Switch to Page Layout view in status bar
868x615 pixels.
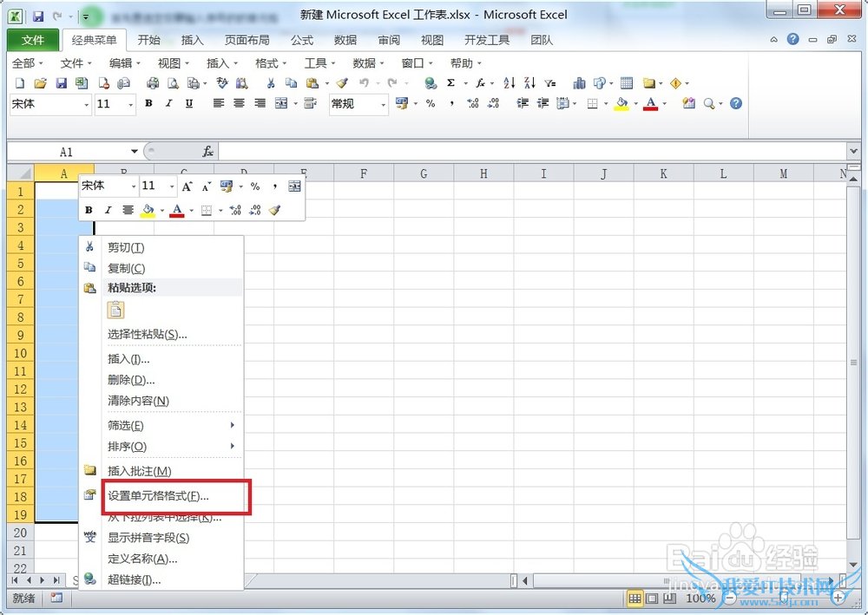point(652,599)
